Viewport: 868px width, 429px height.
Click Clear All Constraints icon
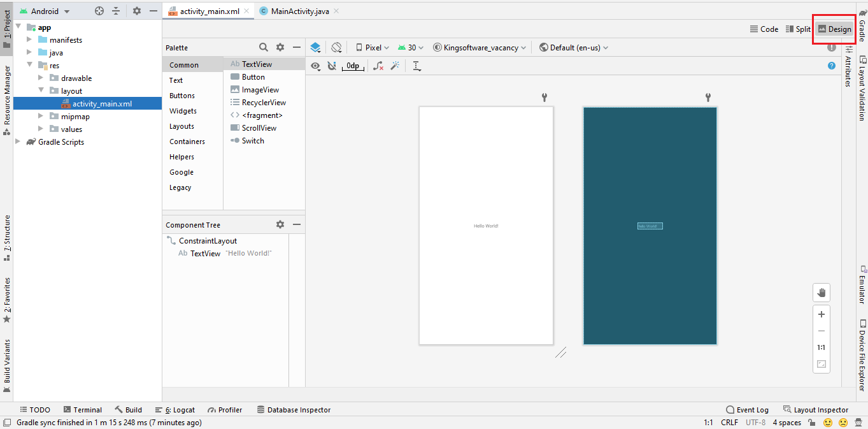(x=378, y=66)
